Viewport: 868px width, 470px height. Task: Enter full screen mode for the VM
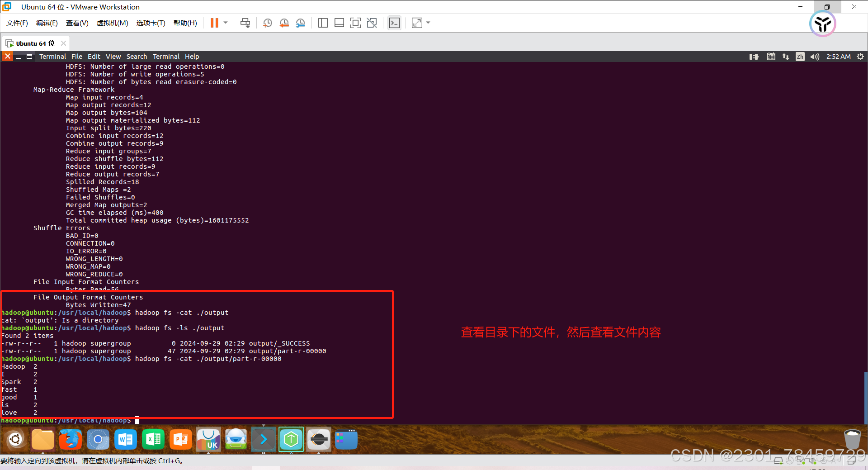tap(356, 23)
